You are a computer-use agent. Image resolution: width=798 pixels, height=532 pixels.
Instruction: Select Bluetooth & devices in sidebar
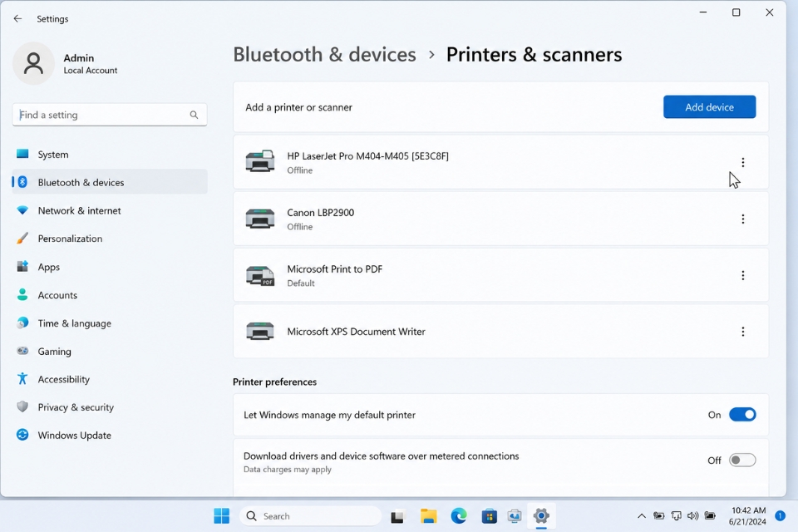110,182
